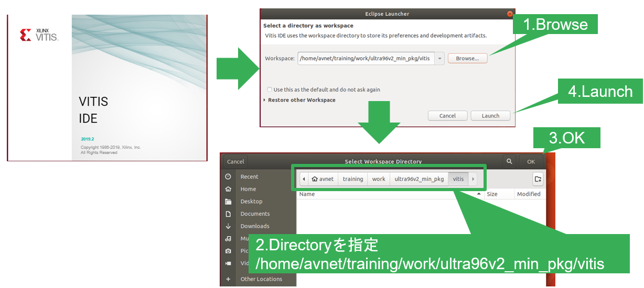Sort by Modified column header
Viewport: 644px width, 288px height.
529,194
